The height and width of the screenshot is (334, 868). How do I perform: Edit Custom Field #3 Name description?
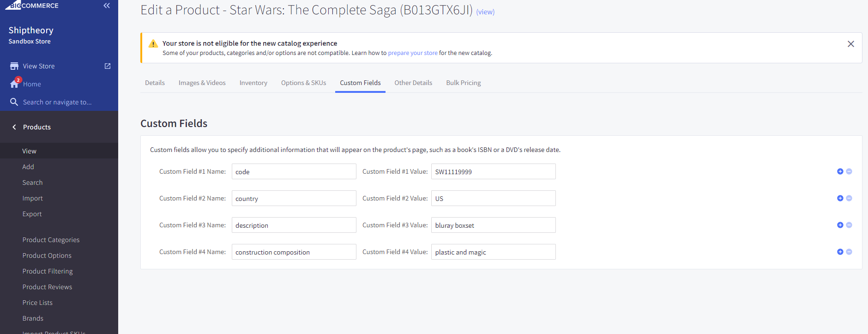coord(294,225)
